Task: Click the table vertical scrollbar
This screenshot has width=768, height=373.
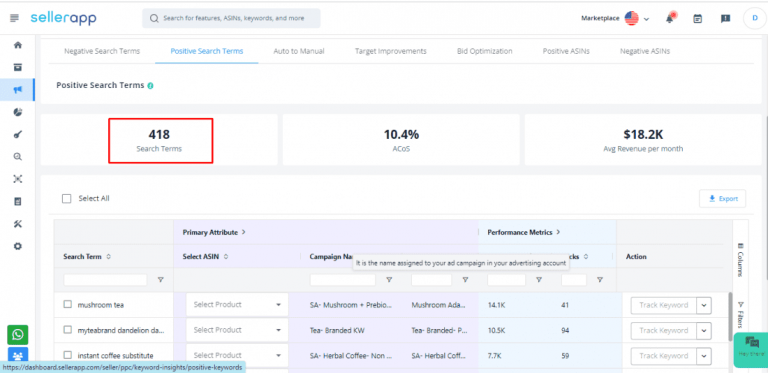Action: pos(730,318)
